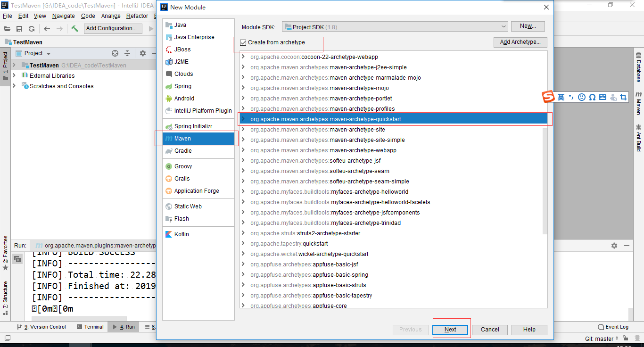644x347 pixels.
Task: Open the Event Log
Action: coord(613,327)
